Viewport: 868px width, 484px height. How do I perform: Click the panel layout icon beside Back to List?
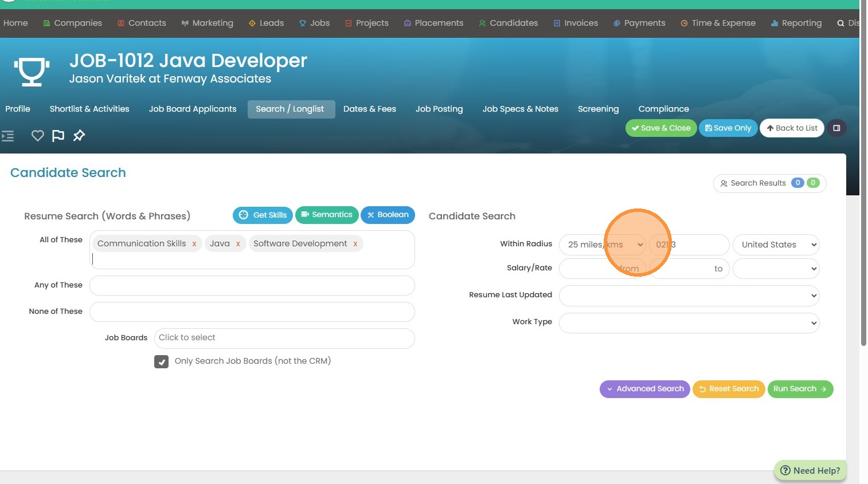tap(836, 128)
